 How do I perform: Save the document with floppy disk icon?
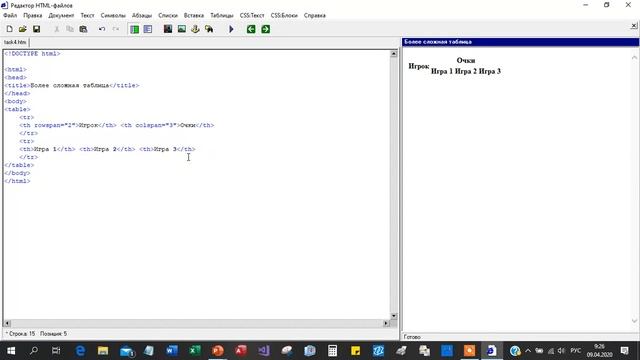36,29
